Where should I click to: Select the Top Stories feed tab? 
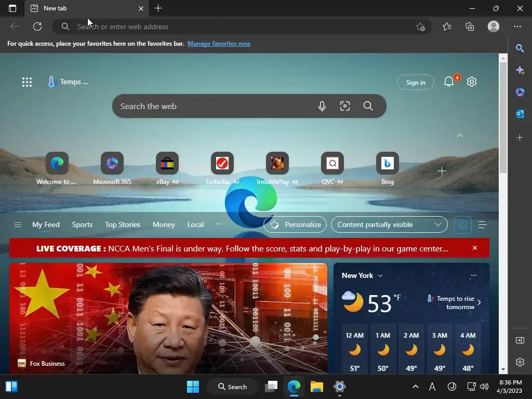tap(123, 224)
